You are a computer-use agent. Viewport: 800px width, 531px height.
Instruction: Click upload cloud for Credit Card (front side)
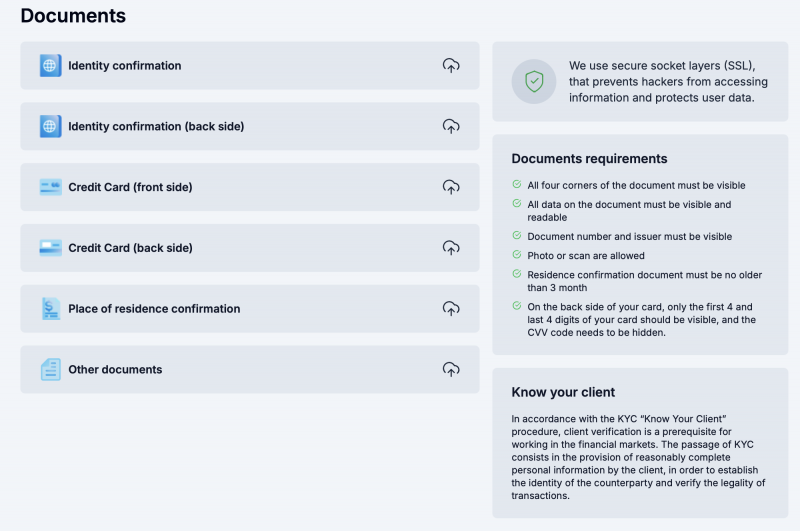[451, 187]
